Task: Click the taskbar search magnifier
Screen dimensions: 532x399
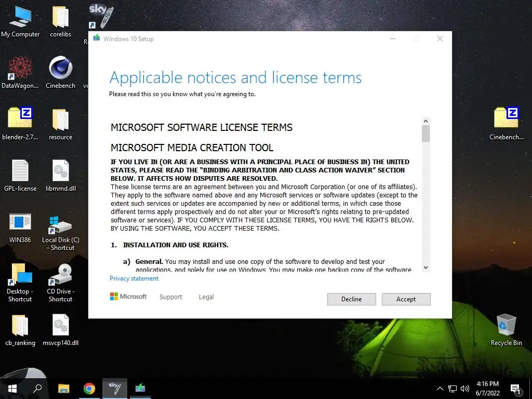Action: tap(37, 389)
